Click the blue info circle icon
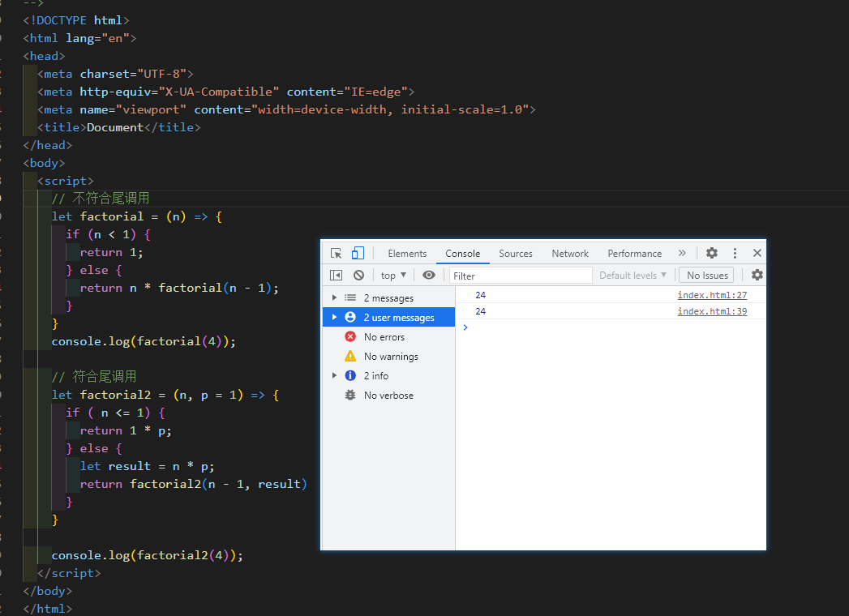The height and width of the screenshot is (616, 849). click(350, 375)
